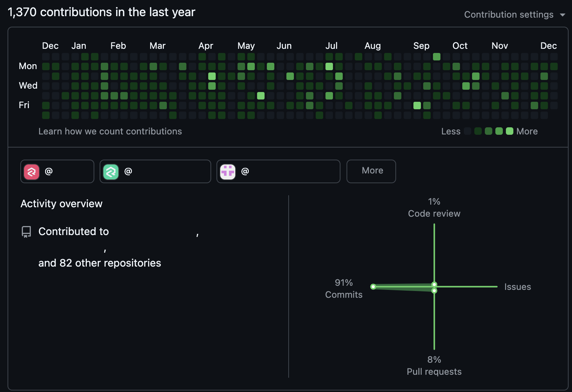Select the brightest Thursday cell in May
The height and width of the screenshot is (392, 572).
261,96
